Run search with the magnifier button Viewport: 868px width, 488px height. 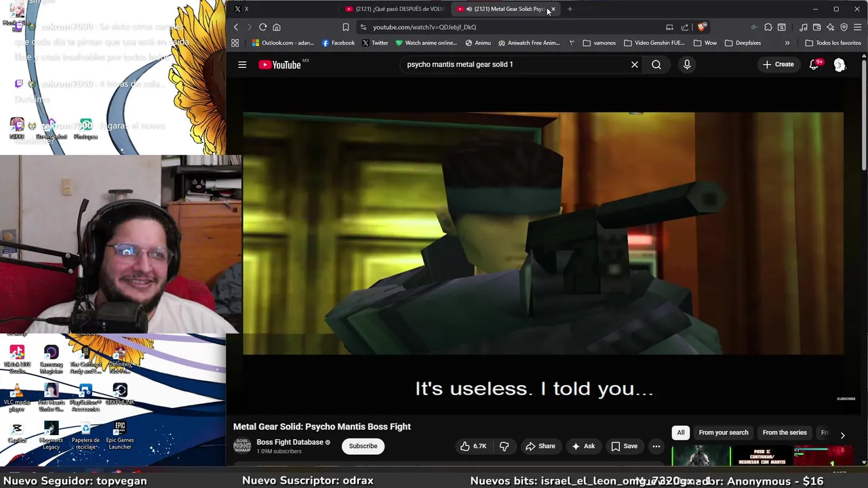click(x=656, y=64)
